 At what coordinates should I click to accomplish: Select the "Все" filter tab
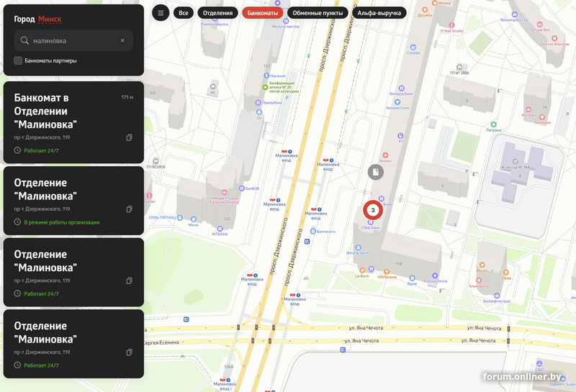(x=184, y=13)
